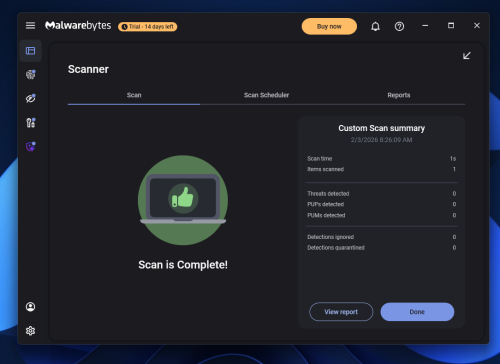
Task: Open the crossed-eye privacy icon
Action: tap(30, 98)
